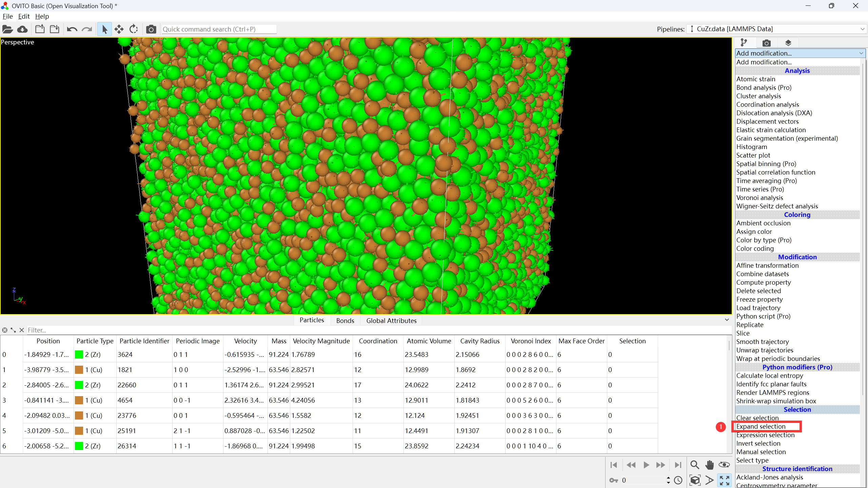This screenshot has height=488, width=868.
Task: Choose Expand selection from modifier list
Action: 761,426
